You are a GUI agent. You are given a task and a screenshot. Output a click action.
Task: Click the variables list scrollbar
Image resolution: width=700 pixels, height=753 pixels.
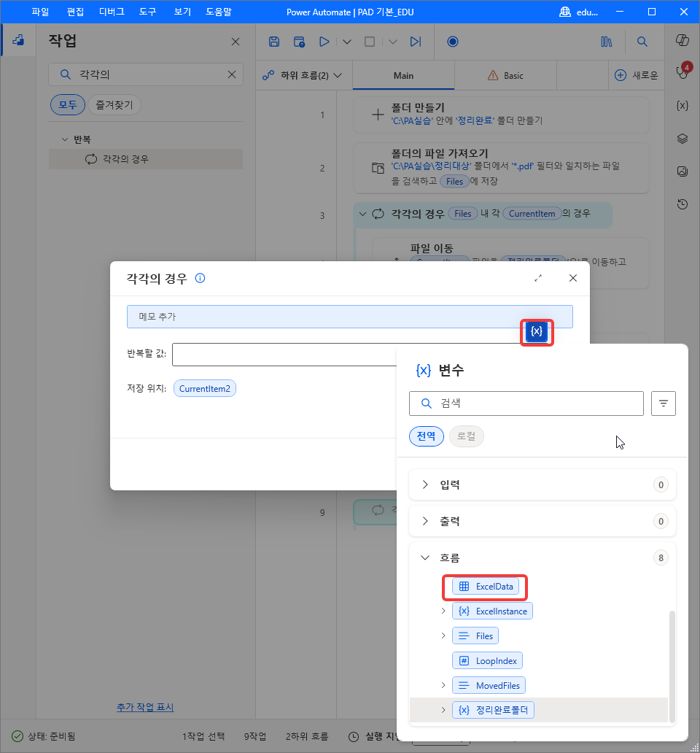pyautogui.click(x=672, y=665)
